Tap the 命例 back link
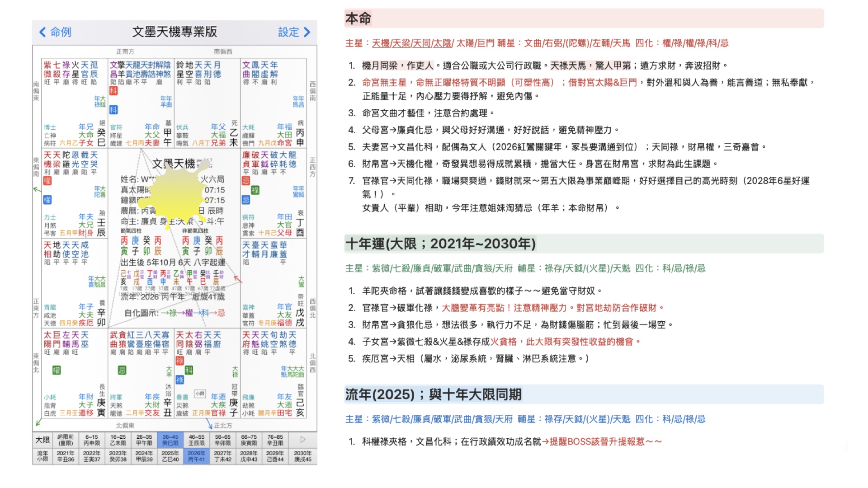 (x=61, y=32)
